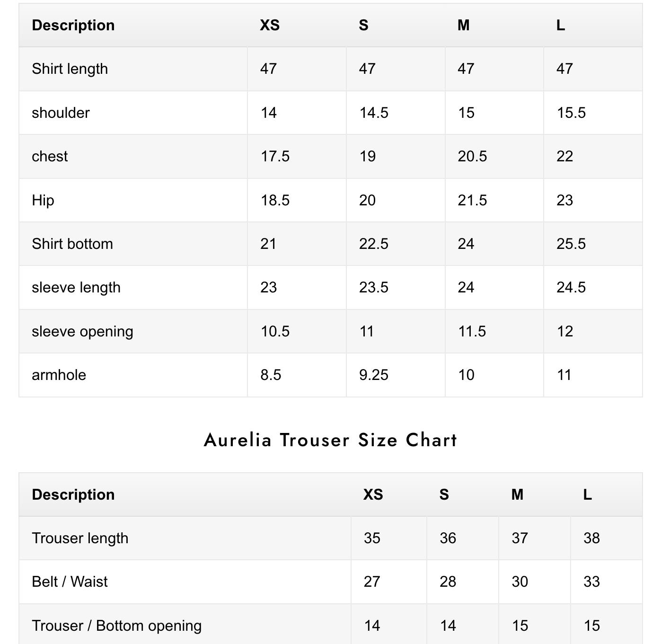Click the Shirt bottom row label
Image resolution: width=661 pixels, height=644 pixels.
(72, 244)
